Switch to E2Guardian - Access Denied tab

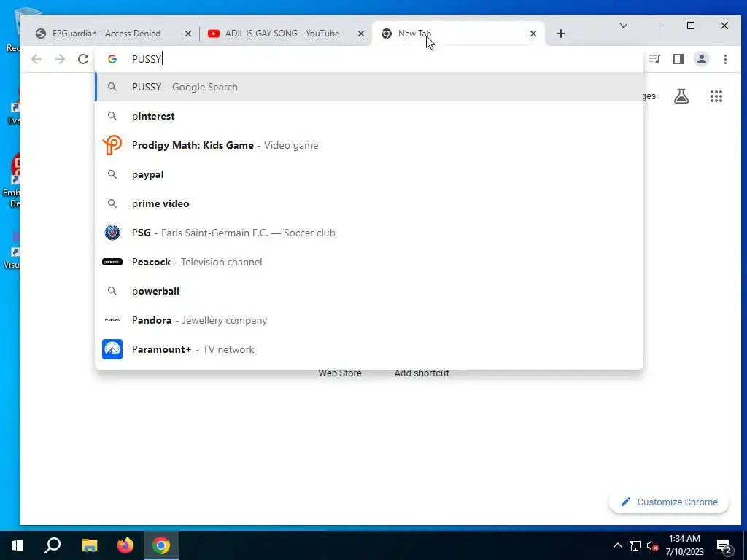click(107, 34)
